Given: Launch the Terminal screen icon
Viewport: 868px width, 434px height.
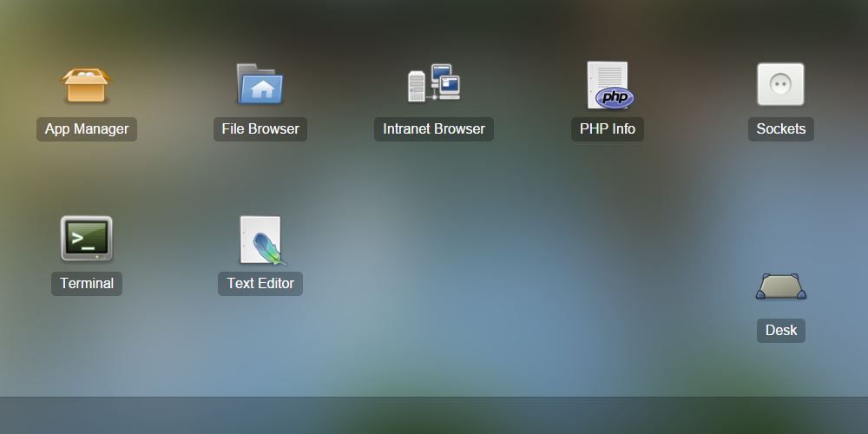Looking at the screenshot, I should [86, 239].
